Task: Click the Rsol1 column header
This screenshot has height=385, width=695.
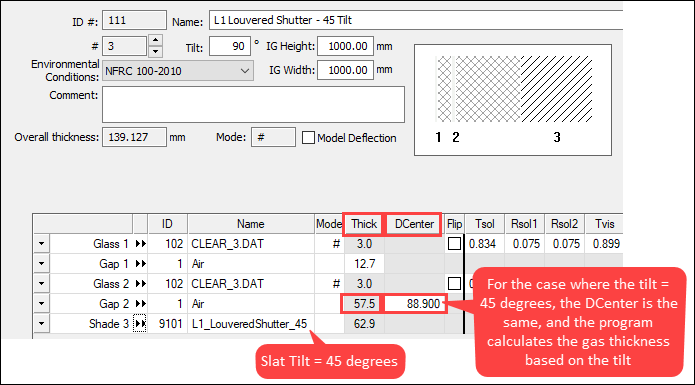Action: pyautogui.click(x=524, y=224)
